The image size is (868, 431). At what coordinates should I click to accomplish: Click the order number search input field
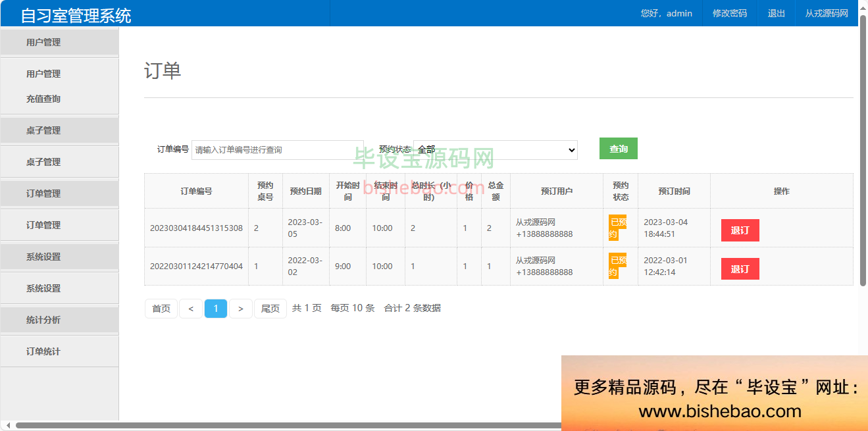tap(276, 150)
